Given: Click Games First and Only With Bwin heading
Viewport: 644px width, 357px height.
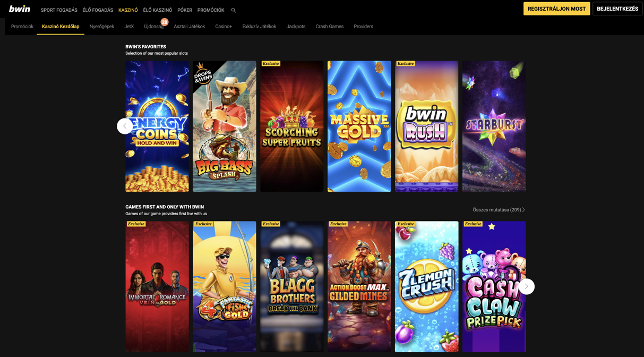Looking at the screenshot, I should (x=165, y=207).
